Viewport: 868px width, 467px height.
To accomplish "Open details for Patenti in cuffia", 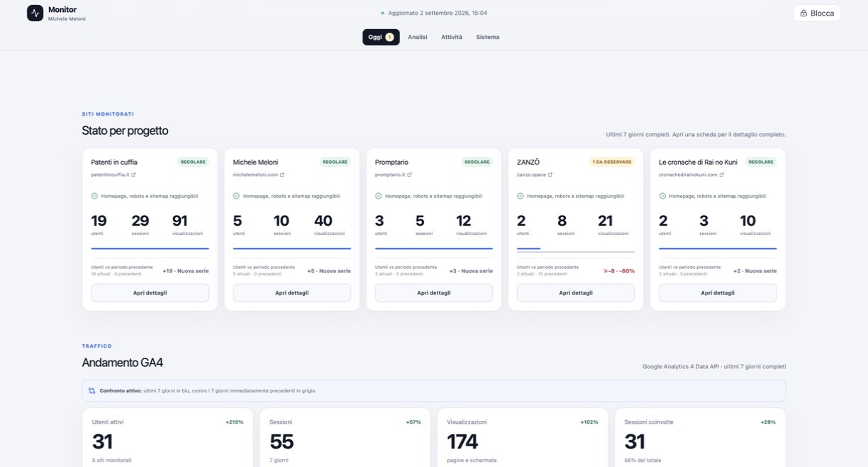I will pos(150,293).
